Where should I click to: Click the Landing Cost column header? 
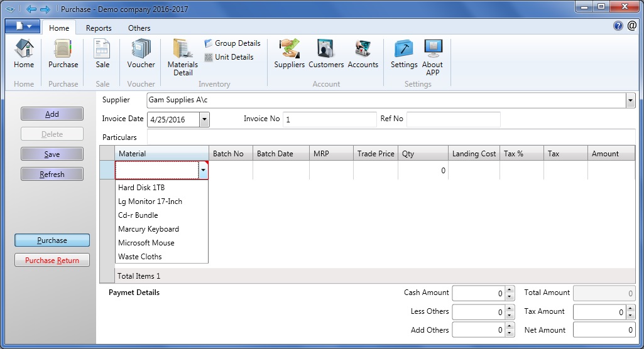tap(474, 153)
